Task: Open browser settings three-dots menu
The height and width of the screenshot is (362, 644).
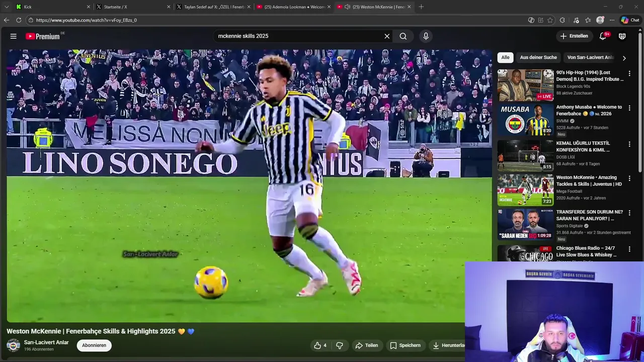Action: click(612, 20)
